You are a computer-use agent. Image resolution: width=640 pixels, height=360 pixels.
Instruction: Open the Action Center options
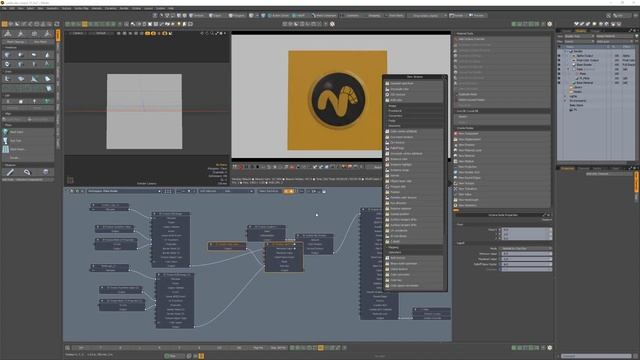280,16
